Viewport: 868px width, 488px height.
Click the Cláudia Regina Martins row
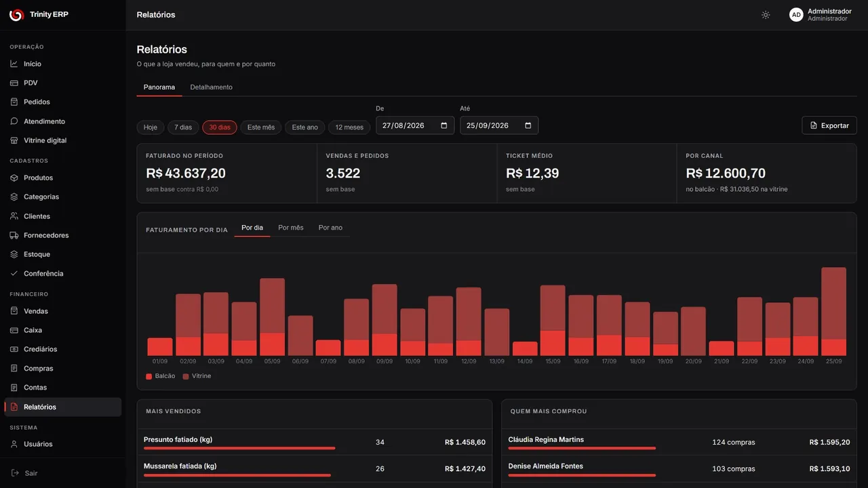tap(679, 442)
